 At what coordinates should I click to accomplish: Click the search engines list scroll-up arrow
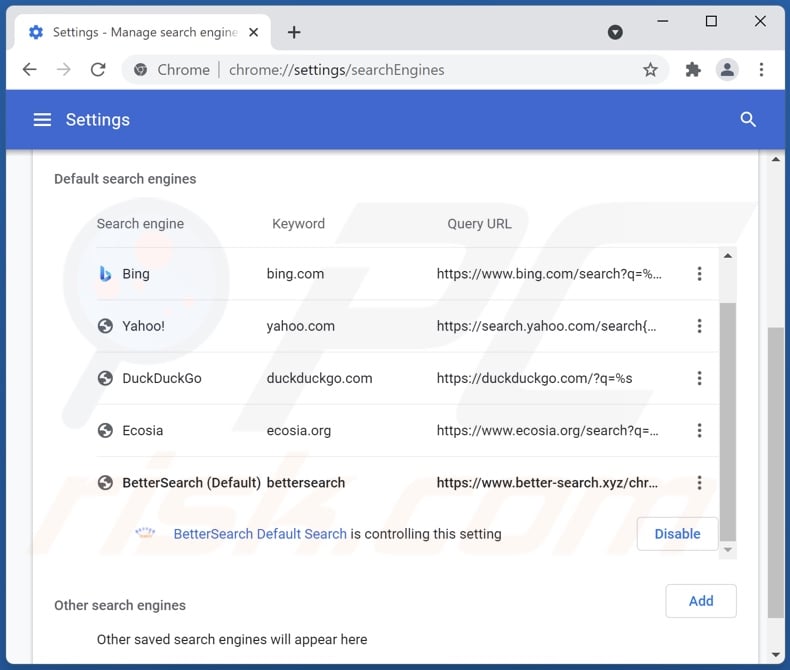[728, 256]
